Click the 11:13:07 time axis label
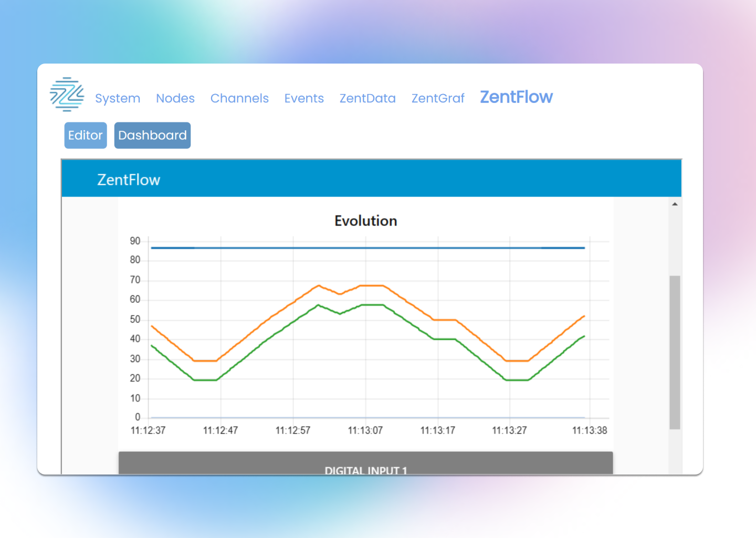Image resolution: width=756 pixels, height=538 pixels. tap(365, 430)
